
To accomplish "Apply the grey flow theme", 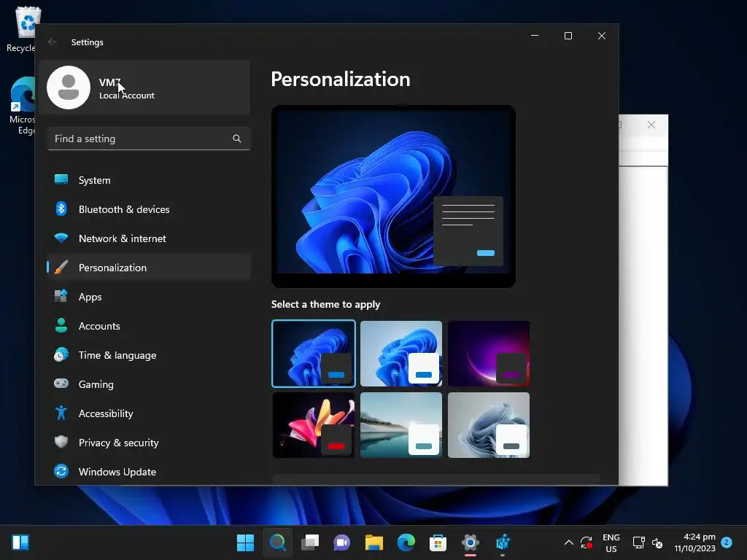I will (x=489, y=425).
